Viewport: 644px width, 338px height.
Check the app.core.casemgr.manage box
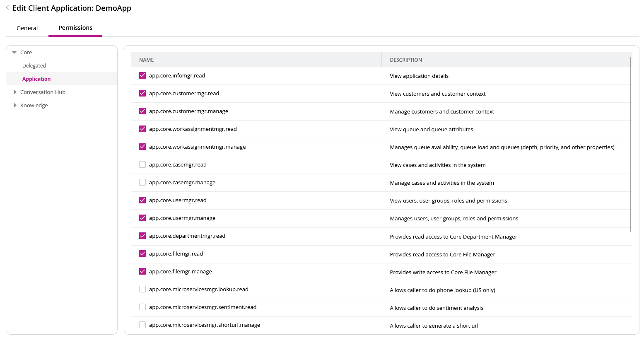142,182
